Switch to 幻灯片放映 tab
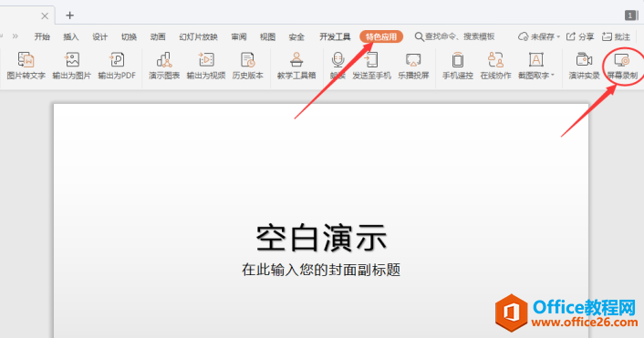 (x=198, y=37)
